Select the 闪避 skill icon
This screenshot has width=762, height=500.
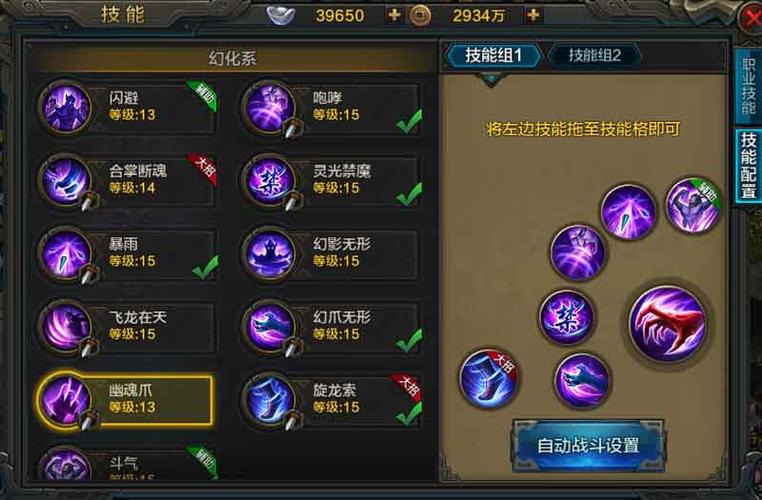coord(66,108)
